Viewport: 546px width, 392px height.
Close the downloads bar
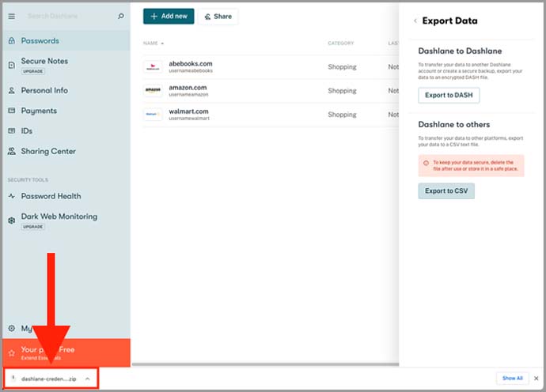[x=537, y=379]
